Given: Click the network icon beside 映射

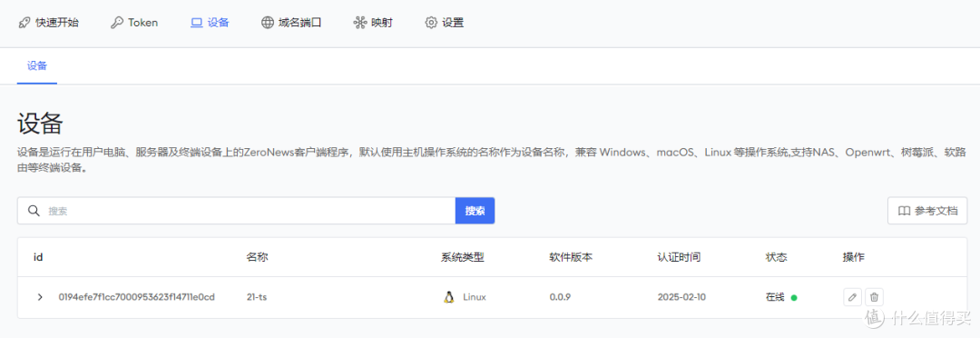Looking at the screenshot, I should [x=359, y=23].
